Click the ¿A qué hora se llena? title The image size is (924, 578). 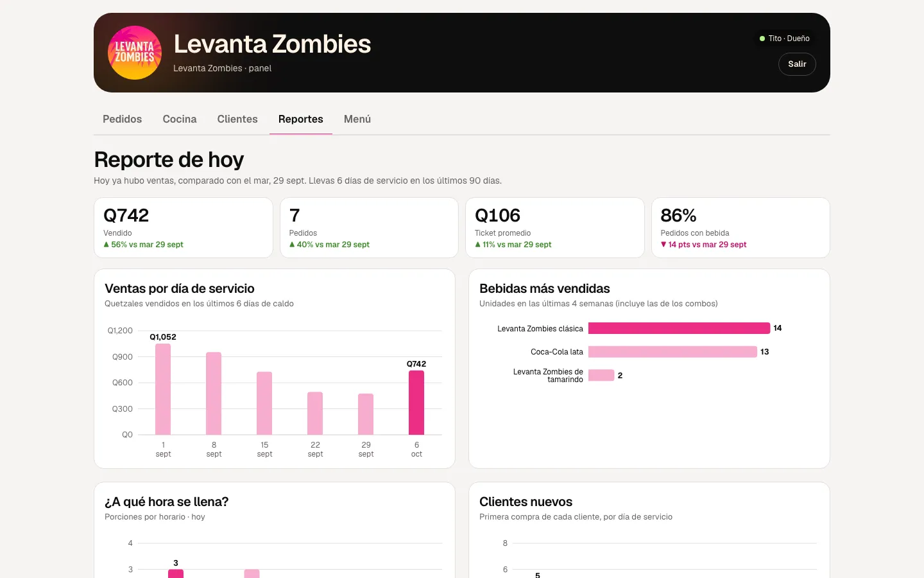click(166, 502)
